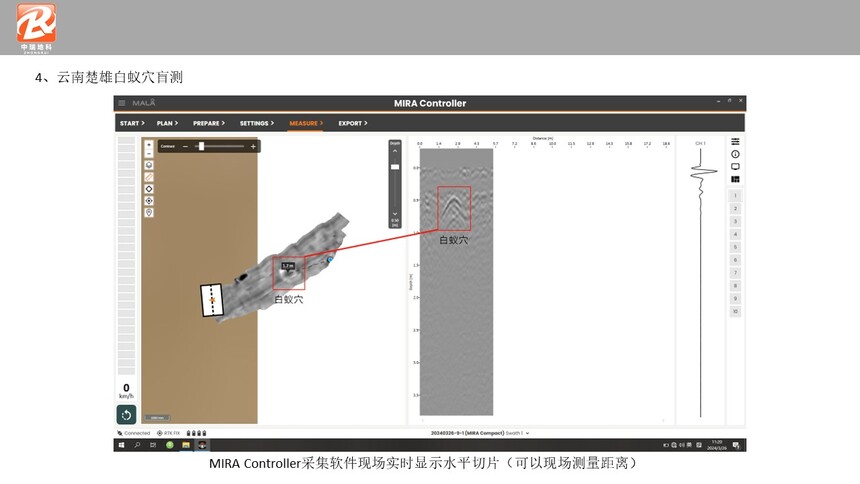Open the info icon in right sidebar
This screenshot has width=860, height=484.
coord(735,154)
